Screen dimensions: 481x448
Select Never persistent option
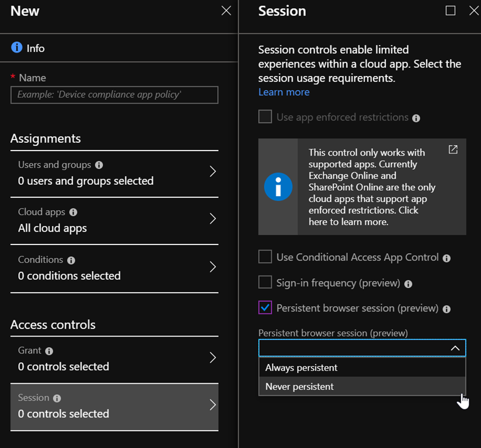(362, 386)
